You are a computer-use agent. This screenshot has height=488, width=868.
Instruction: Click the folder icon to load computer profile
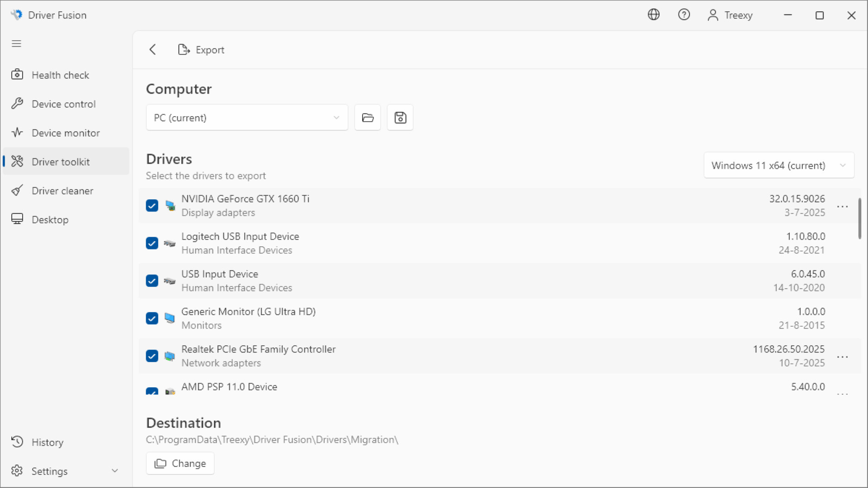(x=368, y=117)
